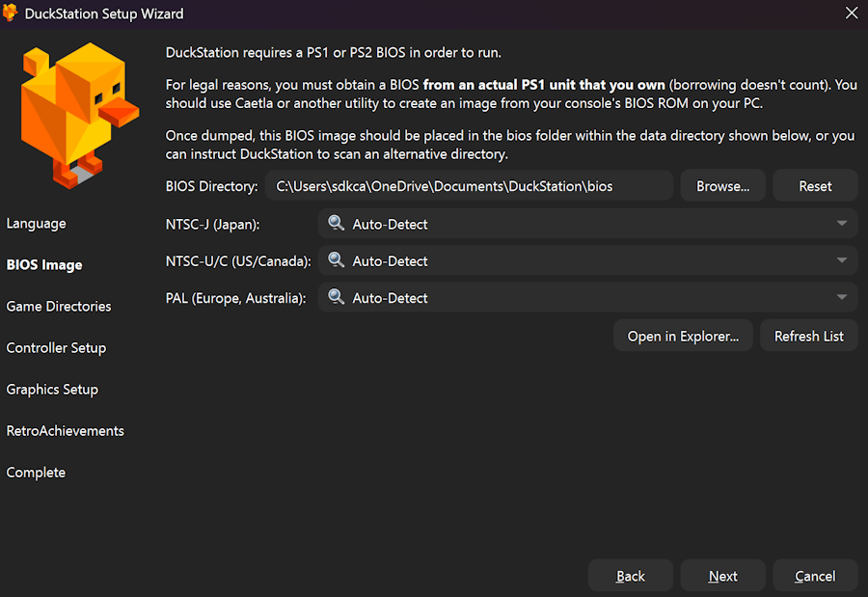Reset the BIOS directory path
The width and height of the screenshot is (868, 597).
[815, 186]
